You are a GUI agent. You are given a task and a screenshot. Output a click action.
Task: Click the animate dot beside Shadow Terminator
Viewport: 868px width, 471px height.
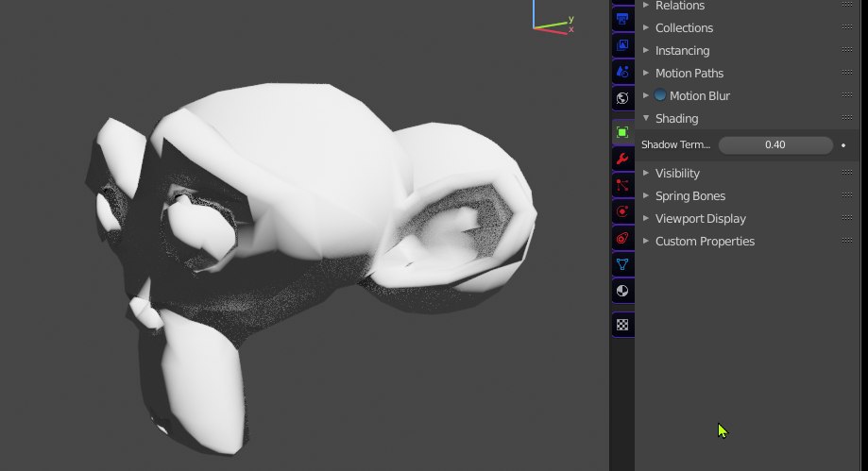click(843, 145)
